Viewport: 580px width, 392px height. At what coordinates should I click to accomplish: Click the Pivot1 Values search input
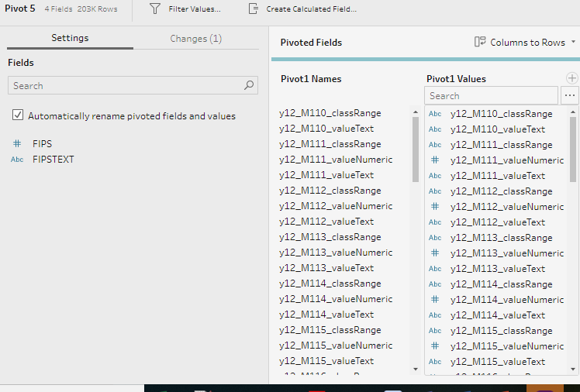[491, 96]
